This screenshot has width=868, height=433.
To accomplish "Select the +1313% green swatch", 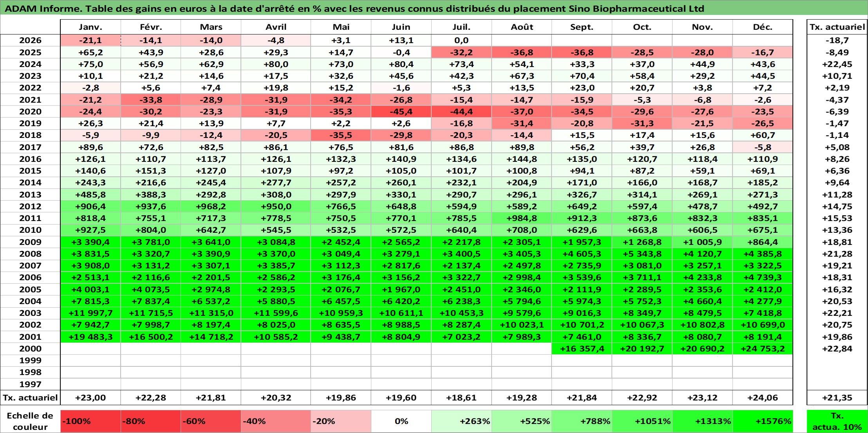I will [x=703, y=421].
